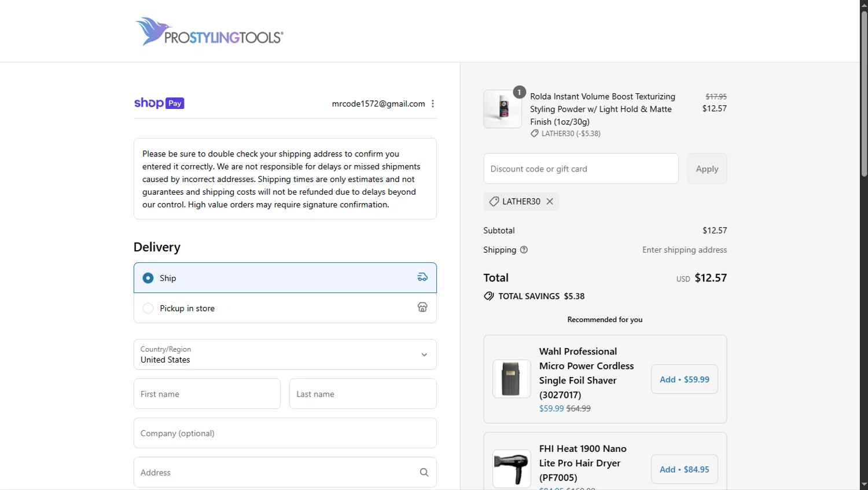Click the quantity badge on Rolda product
Viewport: 868px width, 490px height.
tap(520, 92)
